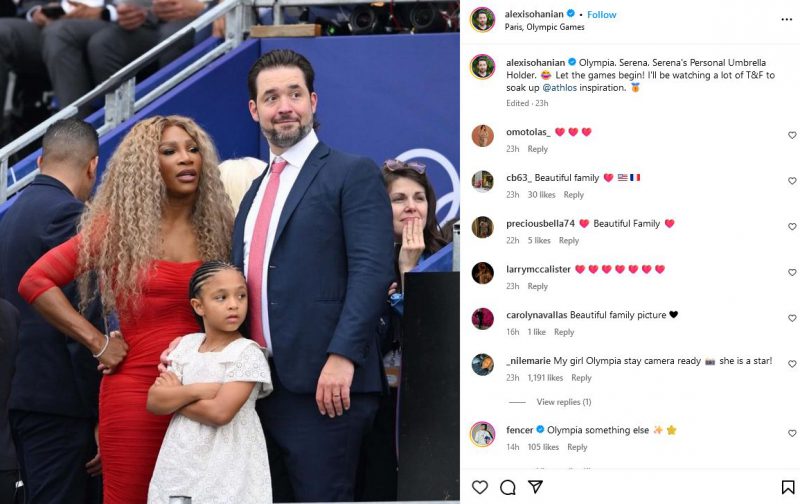
Task: Expand View replies (1) under _nilemarie
Action: [563, 402]
